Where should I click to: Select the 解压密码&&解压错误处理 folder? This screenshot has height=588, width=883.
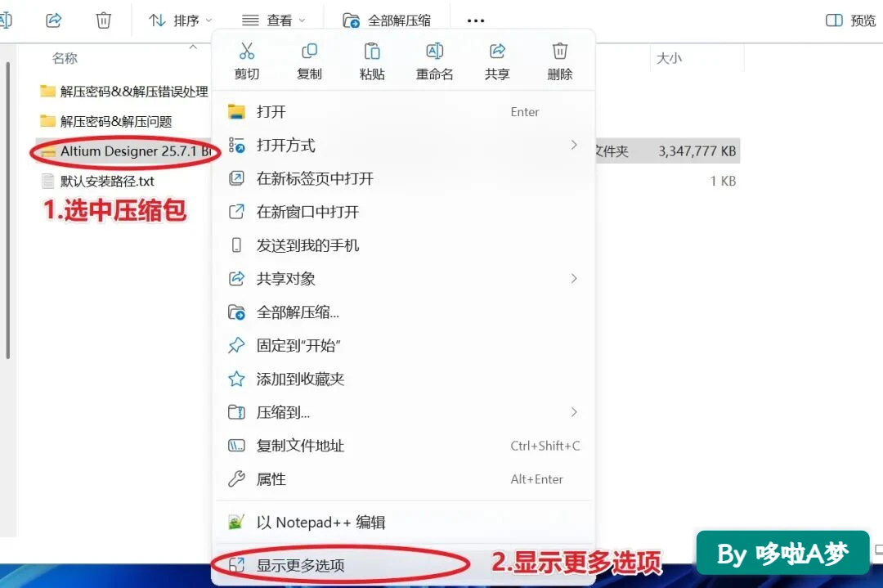coord(124,92)
